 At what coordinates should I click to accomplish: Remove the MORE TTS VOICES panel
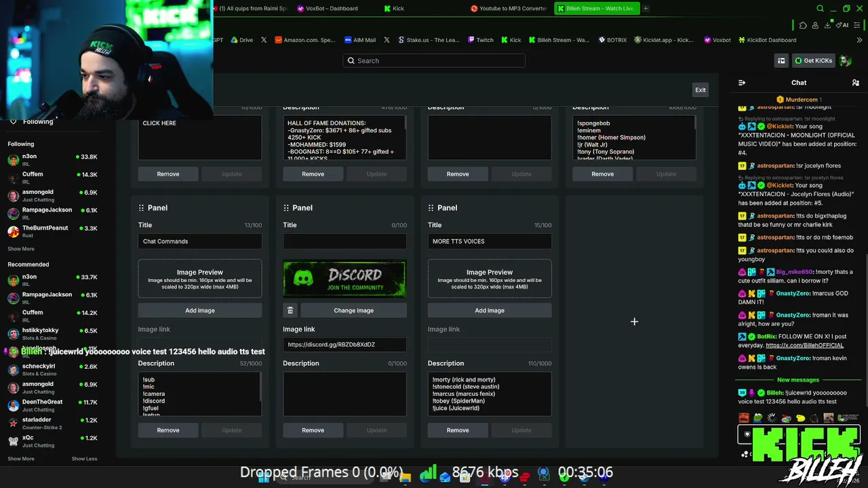(x=458, y=430)
